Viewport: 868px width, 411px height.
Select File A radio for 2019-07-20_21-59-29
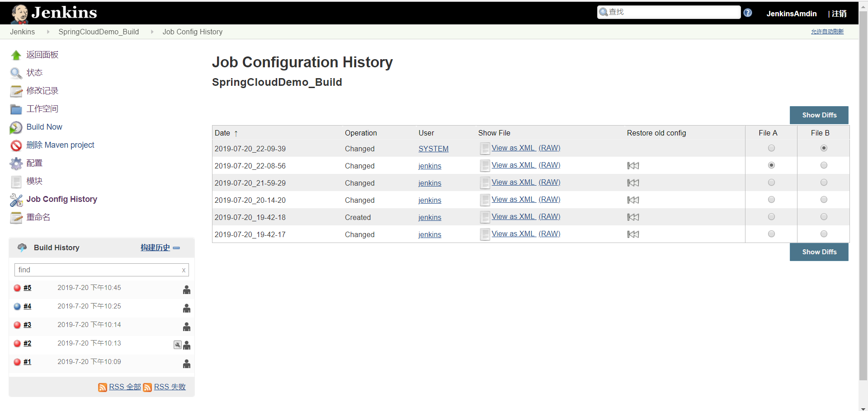[771, 182]
